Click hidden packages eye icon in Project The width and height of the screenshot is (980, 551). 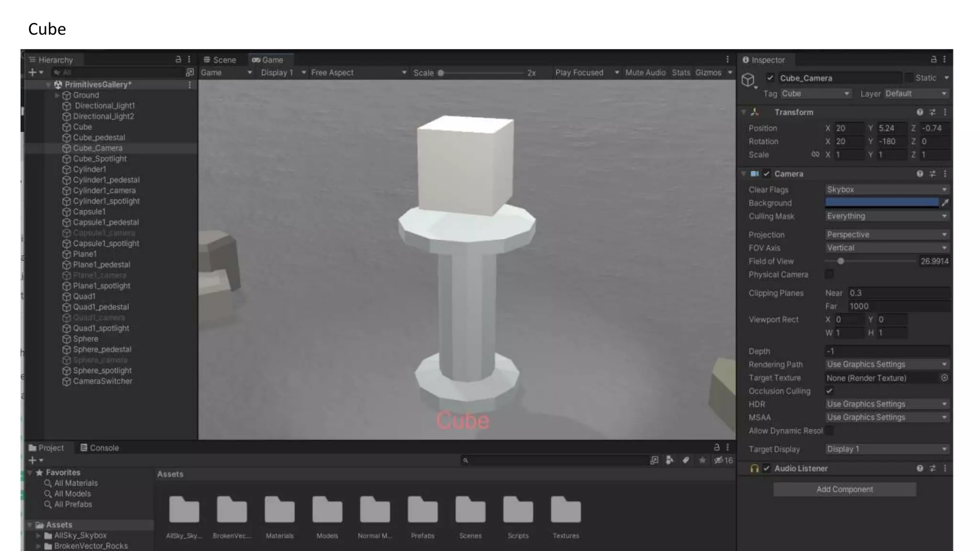point(718,460)
